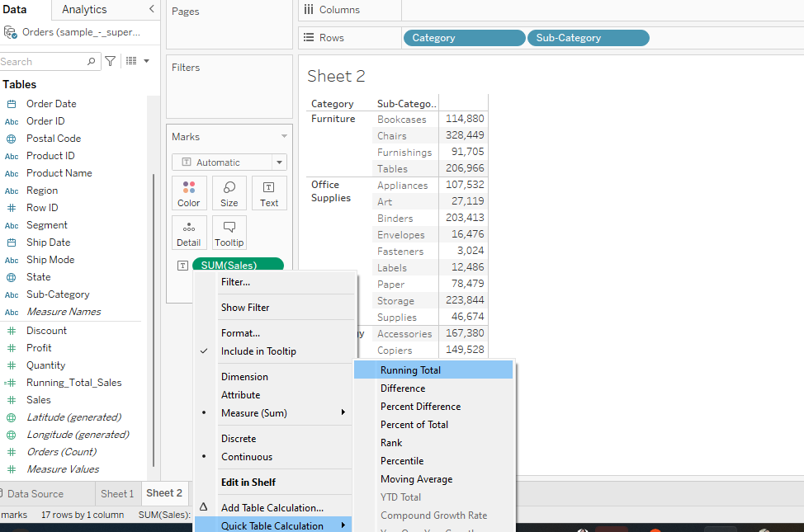Click the Sub-Category pill on the Rows shelf
This screenshot has height=532, width=804.
click(x=587, y=37)
